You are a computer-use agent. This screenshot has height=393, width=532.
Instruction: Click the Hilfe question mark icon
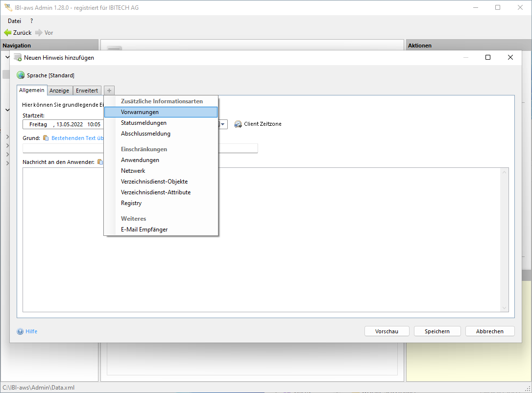point(20,331)
